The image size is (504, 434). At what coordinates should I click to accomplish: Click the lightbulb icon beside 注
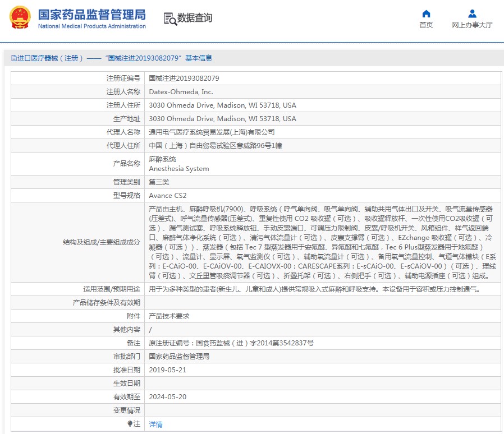130,424
